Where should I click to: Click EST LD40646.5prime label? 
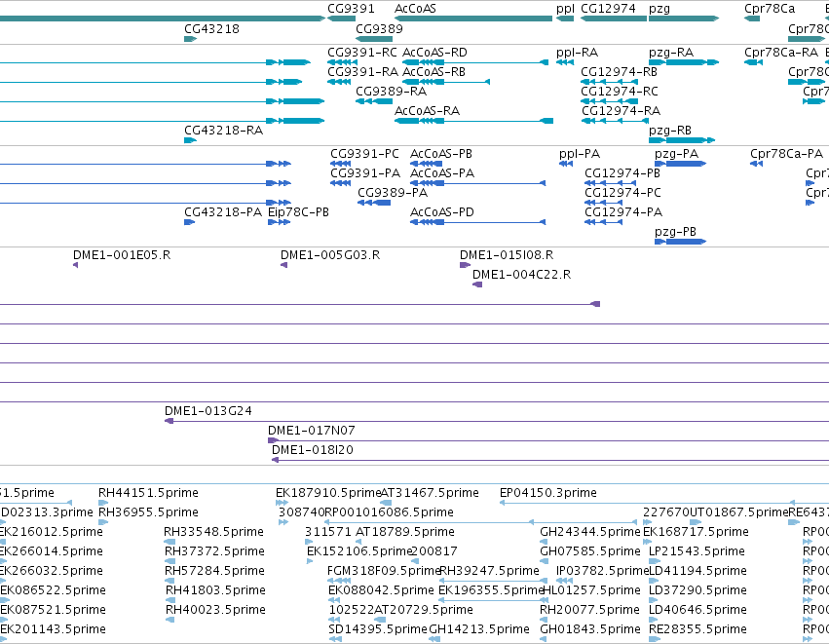tap(697, 610)
